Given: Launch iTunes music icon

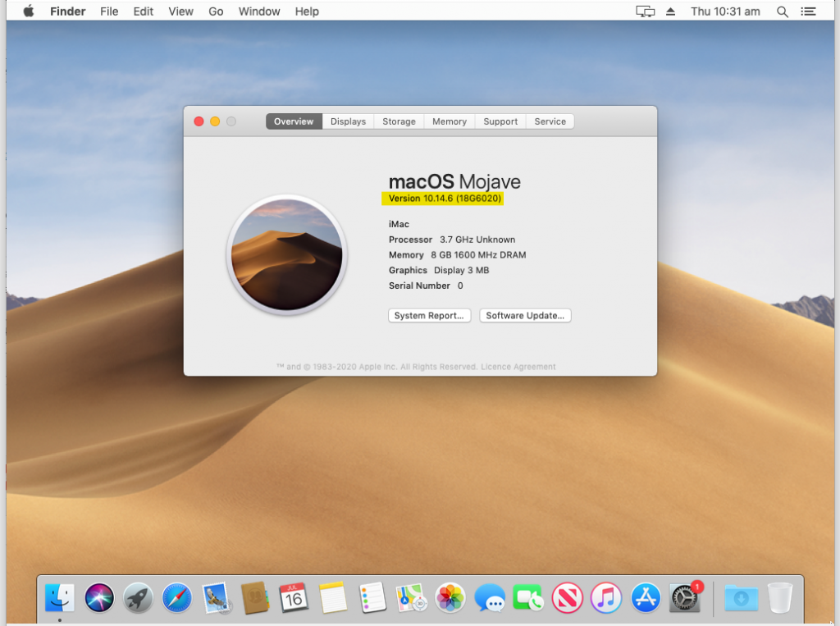Looking at the screenshot, I should [606, 597].
